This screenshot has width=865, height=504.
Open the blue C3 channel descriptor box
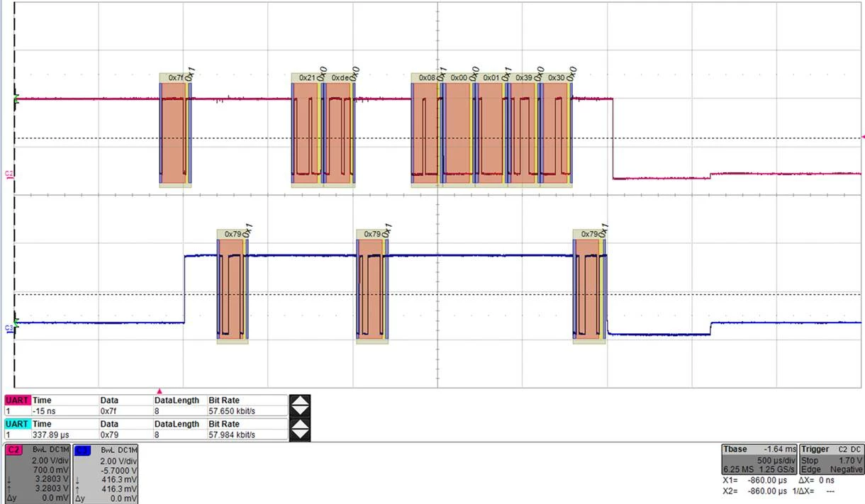[106, 474]
